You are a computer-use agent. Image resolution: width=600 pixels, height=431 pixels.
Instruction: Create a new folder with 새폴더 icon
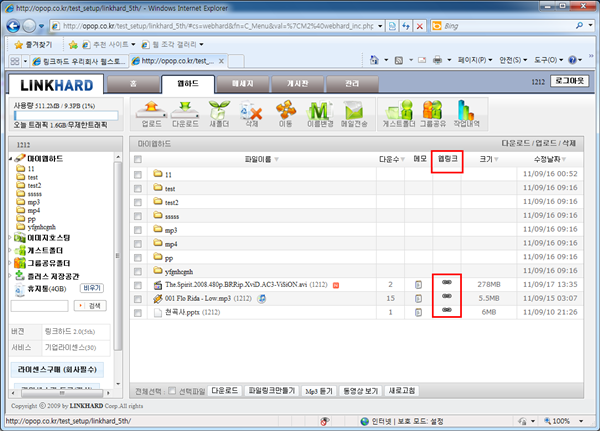(219, 114)
